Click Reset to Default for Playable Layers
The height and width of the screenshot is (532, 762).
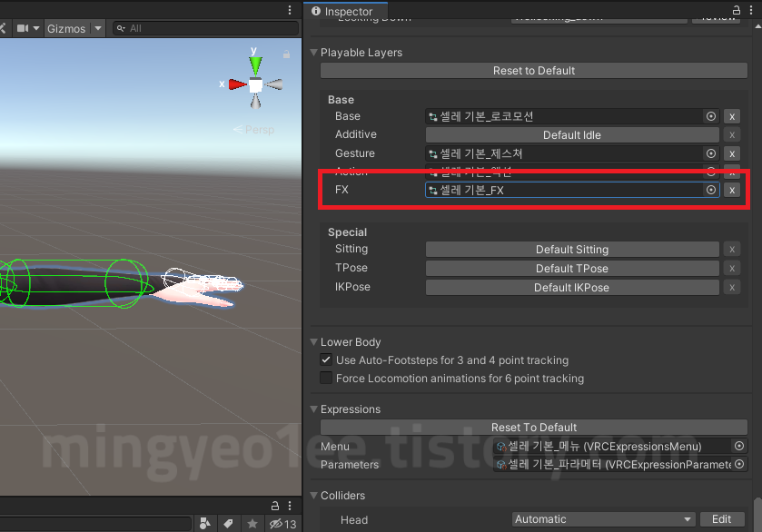tap(534, 71)
